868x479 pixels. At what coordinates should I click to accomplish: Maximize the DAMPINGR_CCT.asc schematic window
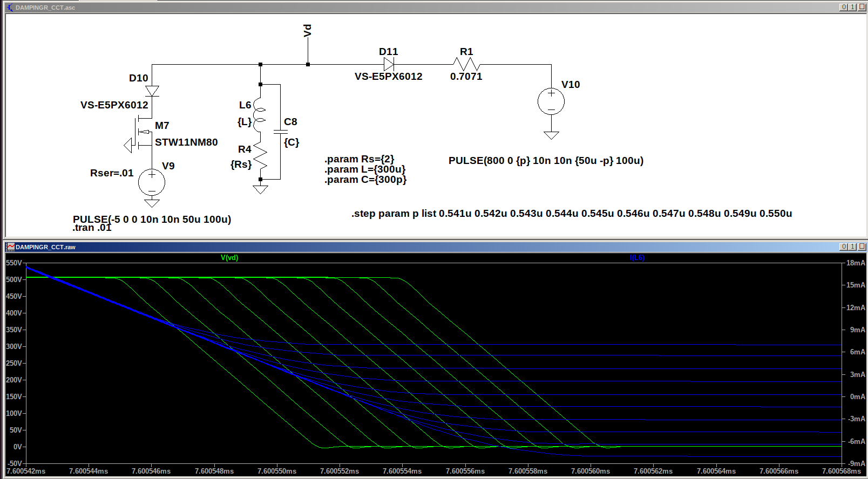point(852,7)
